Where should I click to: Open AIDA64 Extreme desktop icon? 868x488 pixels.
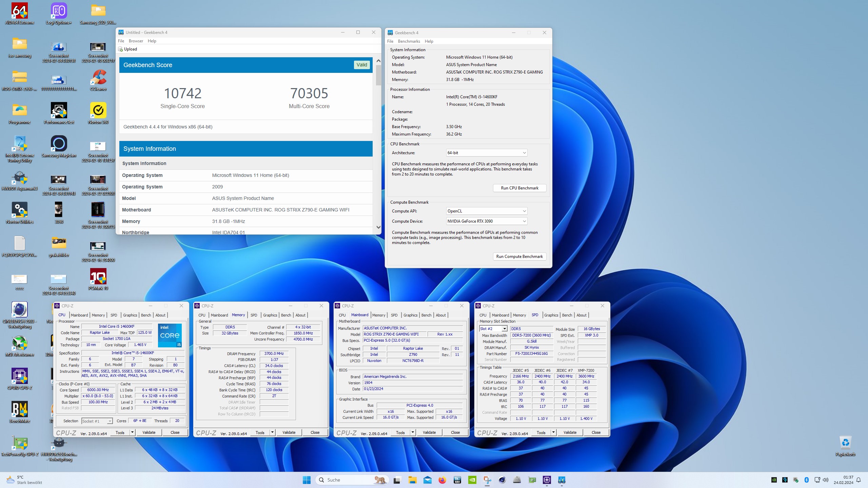pos(19,14)
